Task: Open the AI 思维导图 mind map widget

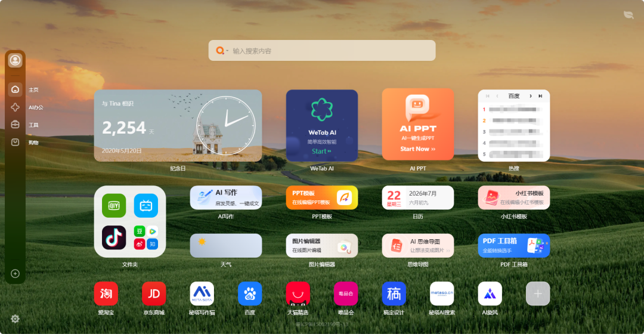Action: (417, 246)
